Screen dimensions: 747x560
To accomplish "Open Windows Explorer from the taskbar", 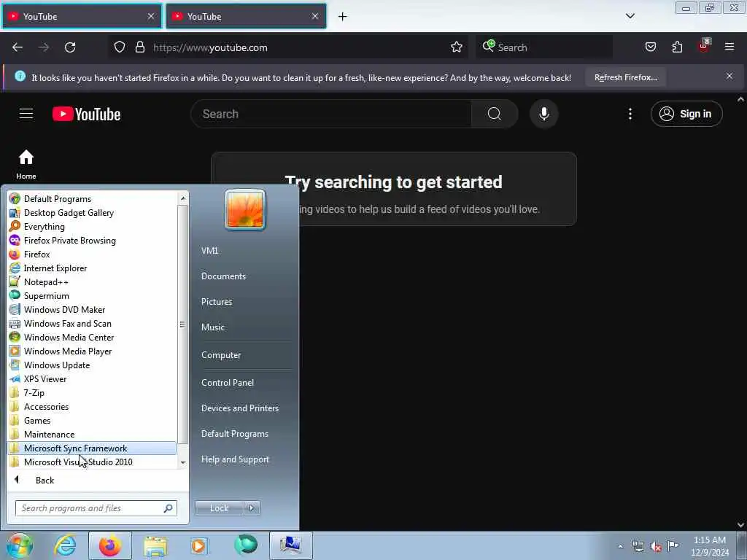I will [x=155, y=545].
